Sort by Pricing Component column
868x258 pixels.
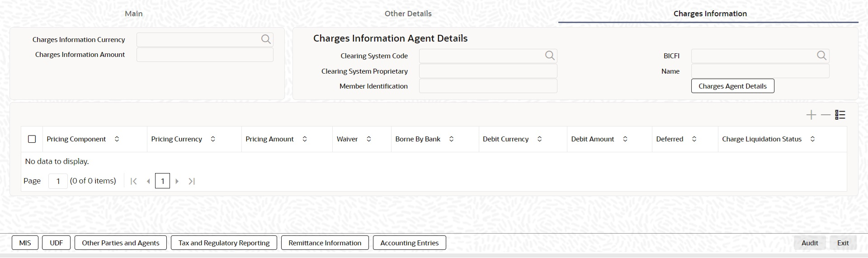click(x=117, y=139)
